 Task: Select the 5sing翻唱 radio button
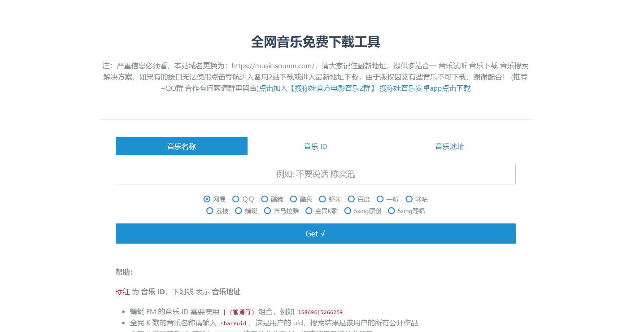pyautogui.click(x=391, y=210)
